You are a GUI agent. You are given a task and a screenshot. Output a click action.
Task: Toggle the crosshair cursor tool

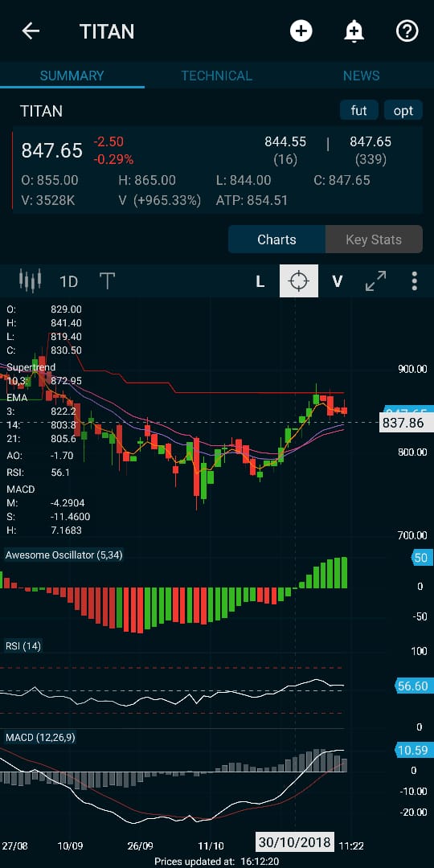pos(299,281)
